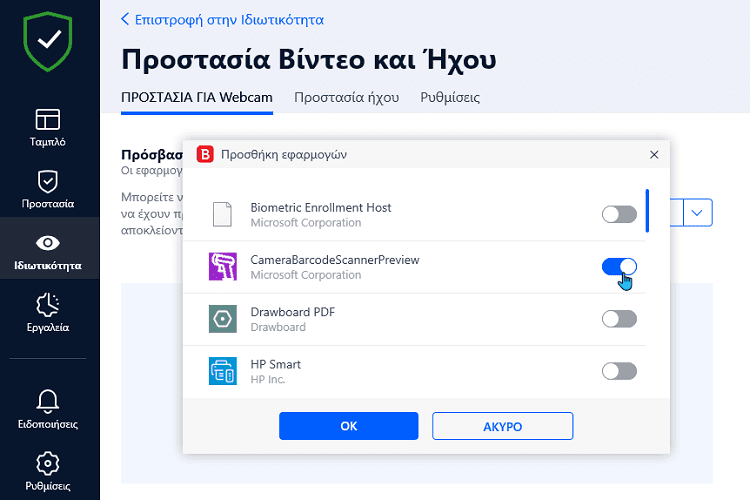Select HP Smart name text
Viewport: 750px width, 500px height.
276,364
